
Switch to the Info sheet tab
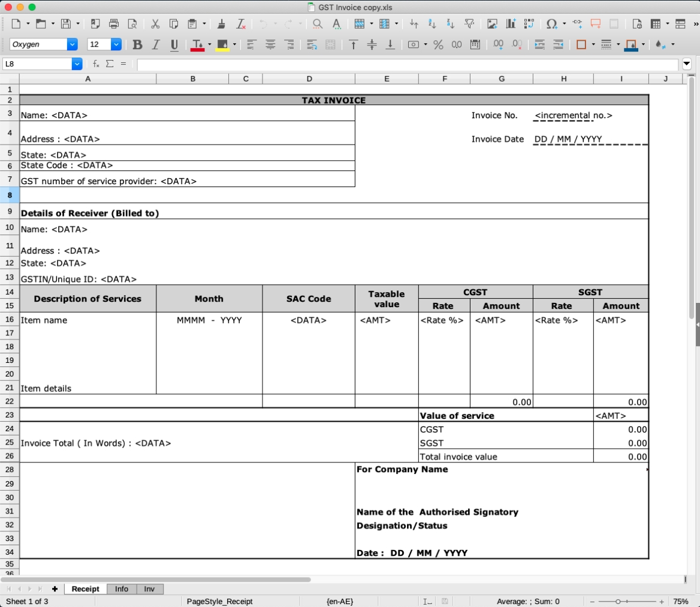pos(122,588)
